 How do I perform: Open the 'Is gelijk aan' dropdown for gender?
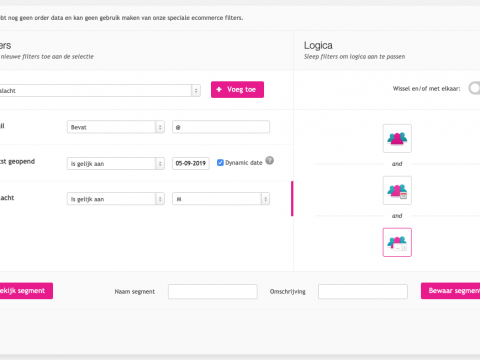pos(116,199)
